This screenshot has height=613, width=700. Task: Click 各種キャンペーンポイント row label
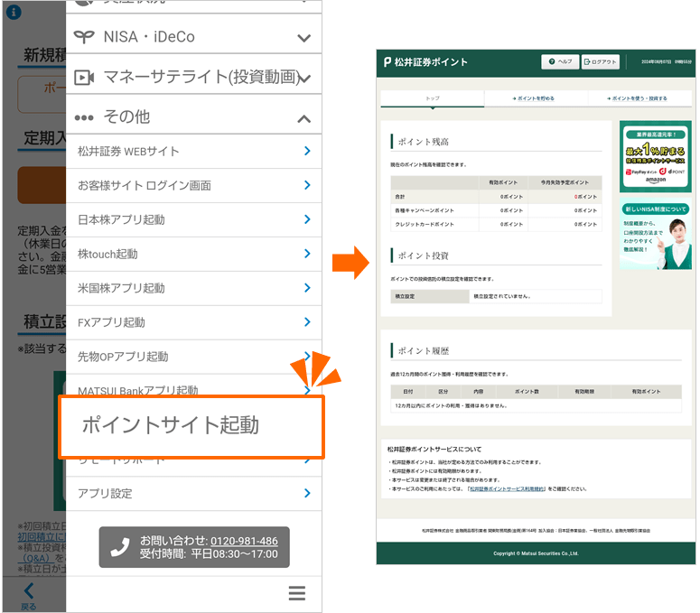click(x=425, y=210)
